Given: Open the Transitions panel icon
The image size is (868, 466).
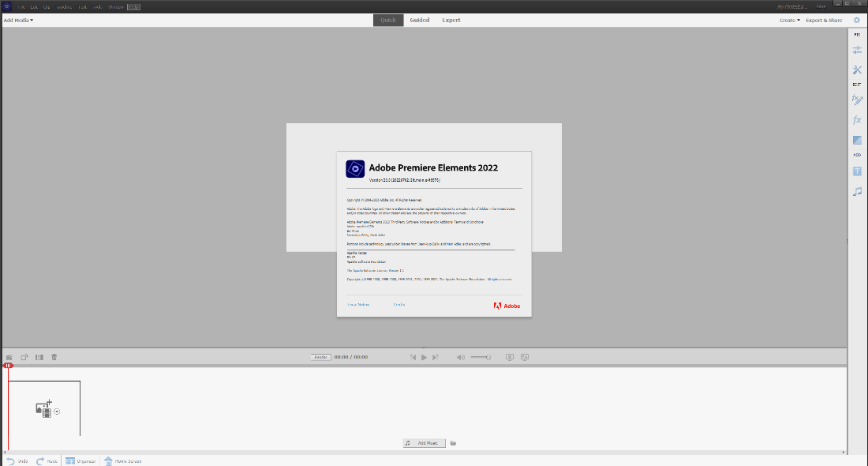Looking at the screenshot, I should (x=857, y=140).
